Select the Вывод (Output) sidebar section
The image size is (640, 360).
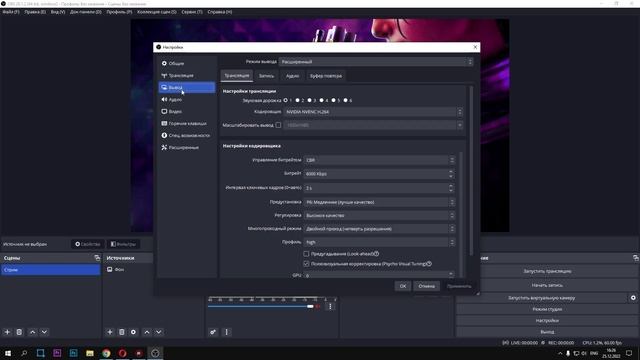[187, 87]
